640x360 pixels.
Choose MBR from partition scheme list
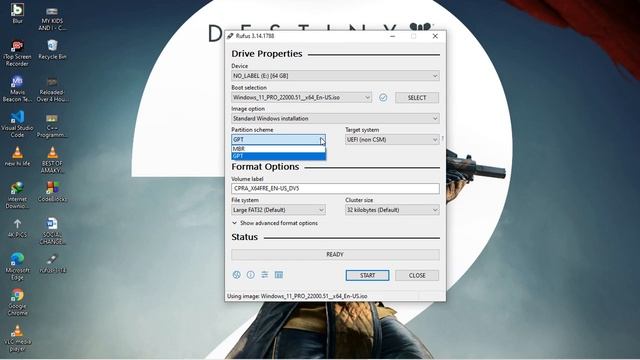pyautogui.click(x=278, y=149)
